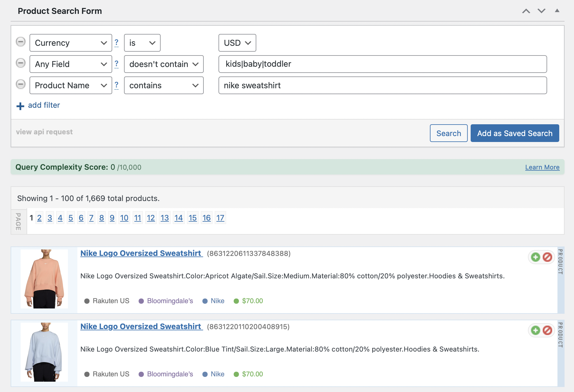Click product ID 8631220110200408915
Image resolution: width=574 pixels, height=392 pixels.
coord(248,327)
